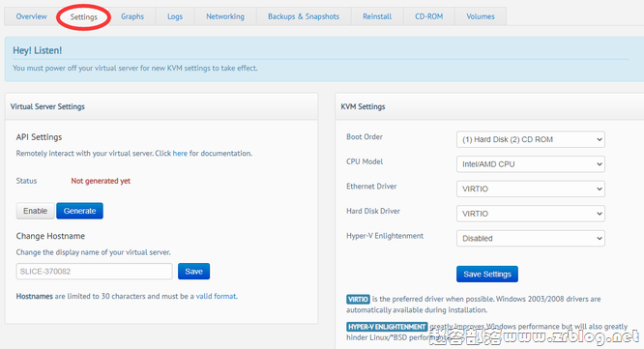Click the VIRTIO badge label
The width and height of the screenshot is (644, 349).
tap(358, 299)
